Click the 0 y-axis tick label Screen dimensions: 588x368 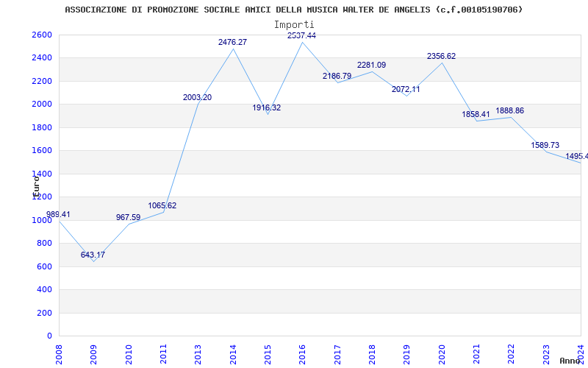(50, 336)
